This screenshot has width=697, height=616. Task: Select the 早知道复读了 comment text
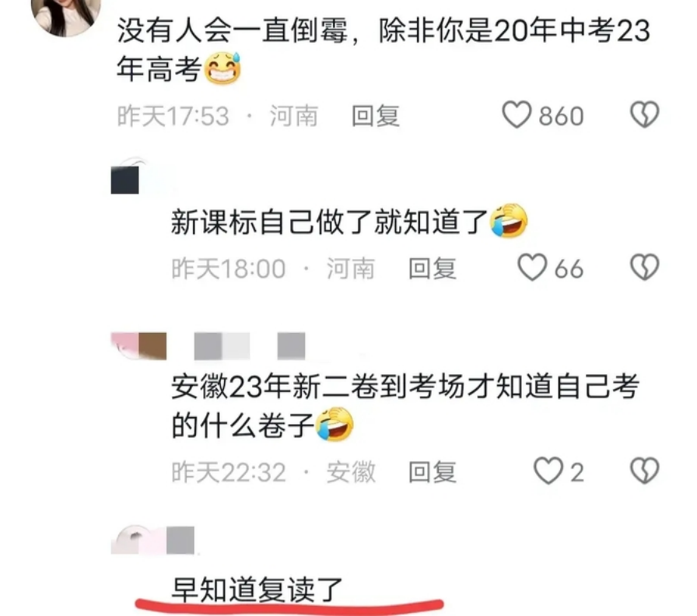[x=257, y=590]
